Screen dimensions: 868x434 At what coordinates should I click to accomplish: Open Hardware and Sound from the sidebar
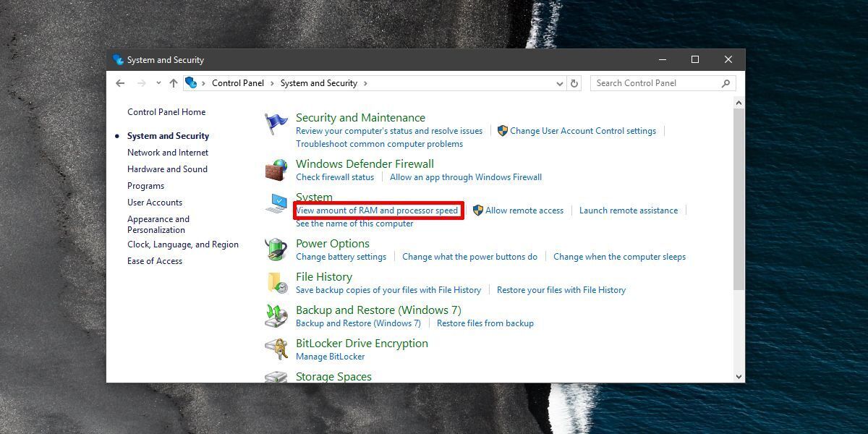click(x=167, y=169)
